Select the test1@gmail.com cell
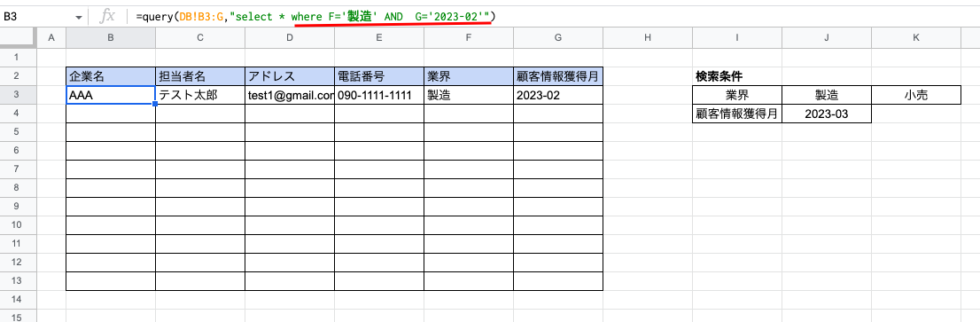 (290, 95)
